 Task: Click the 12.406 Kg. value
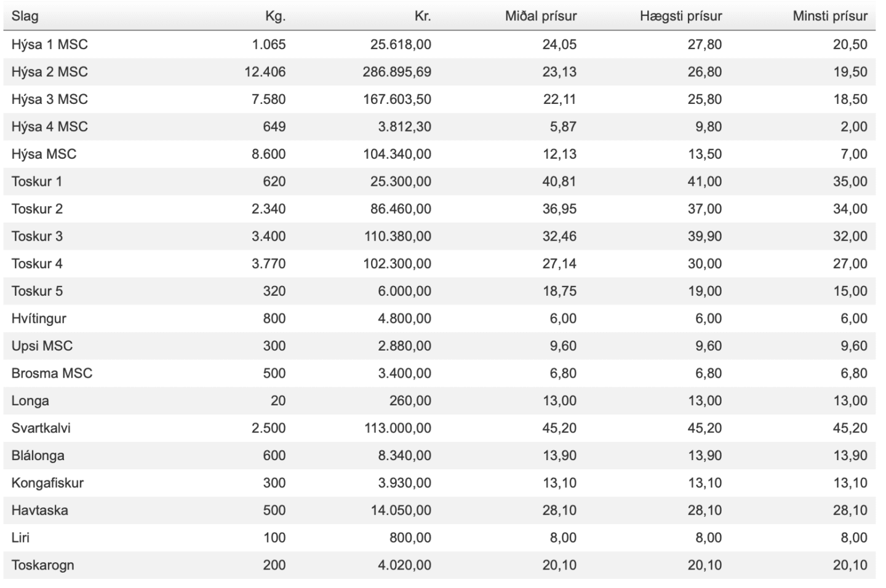265,72
